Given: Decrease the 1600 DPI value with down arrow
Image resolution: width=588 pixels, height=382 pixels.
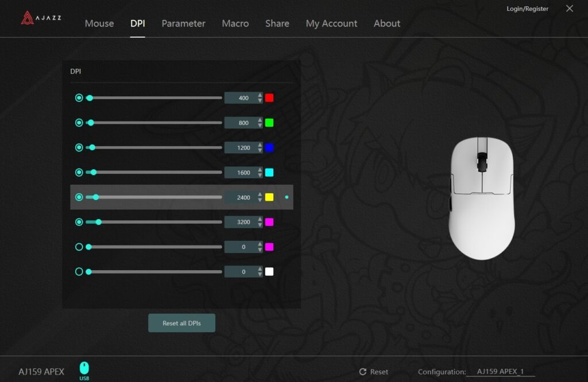Looking at the screenshot, I should pos(260,176).
